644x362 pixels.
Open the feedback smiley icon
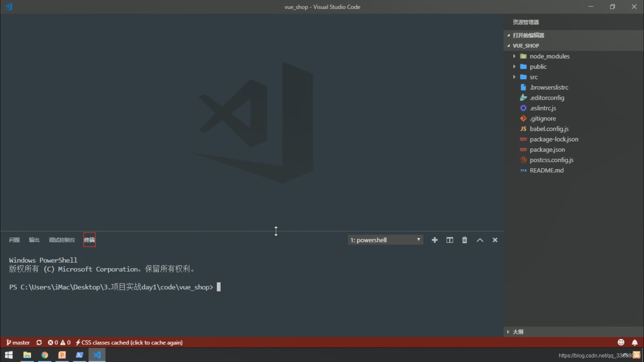pos(621,342)
